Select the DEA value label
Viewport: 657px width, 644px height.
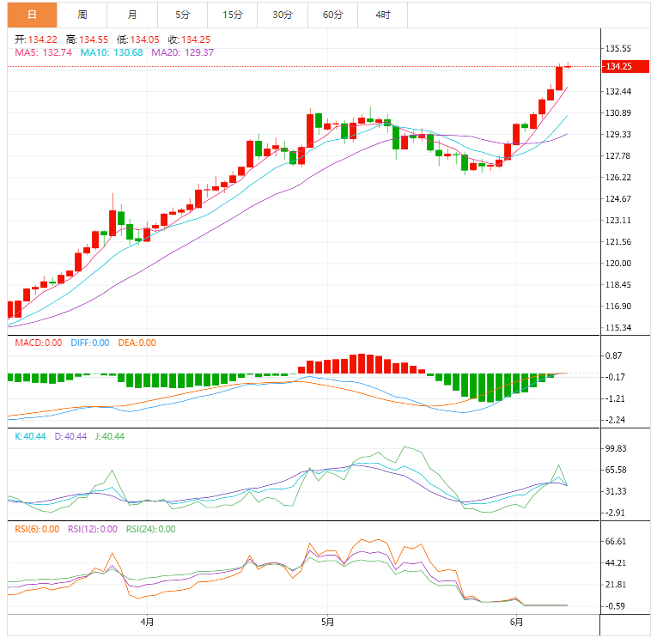tap(137, 343)
